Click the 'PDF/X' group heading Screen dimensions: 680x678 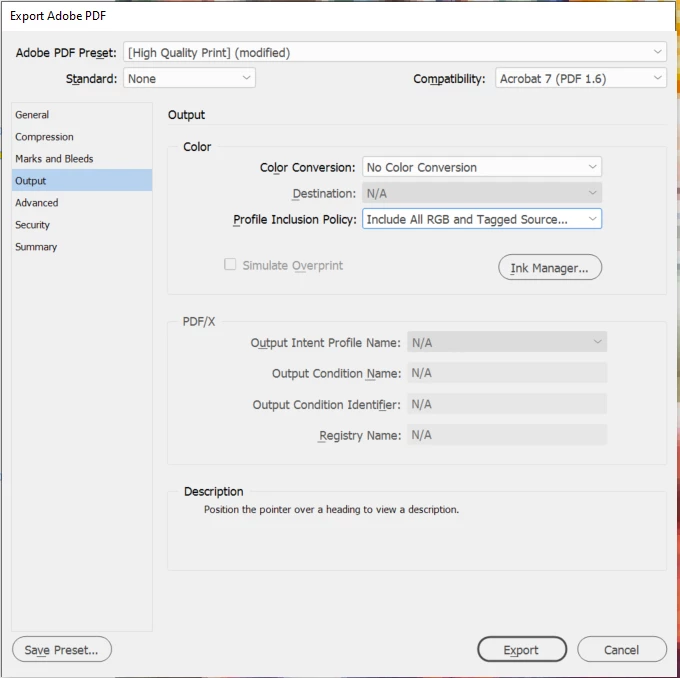point(199,321)
